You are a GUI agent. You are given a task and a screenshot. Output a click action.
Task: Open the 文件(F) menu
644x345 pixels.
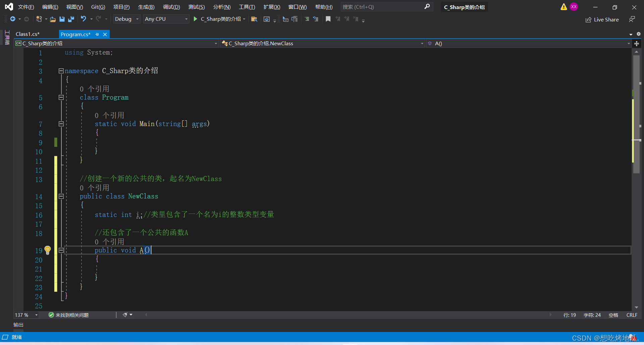(26, 7)
